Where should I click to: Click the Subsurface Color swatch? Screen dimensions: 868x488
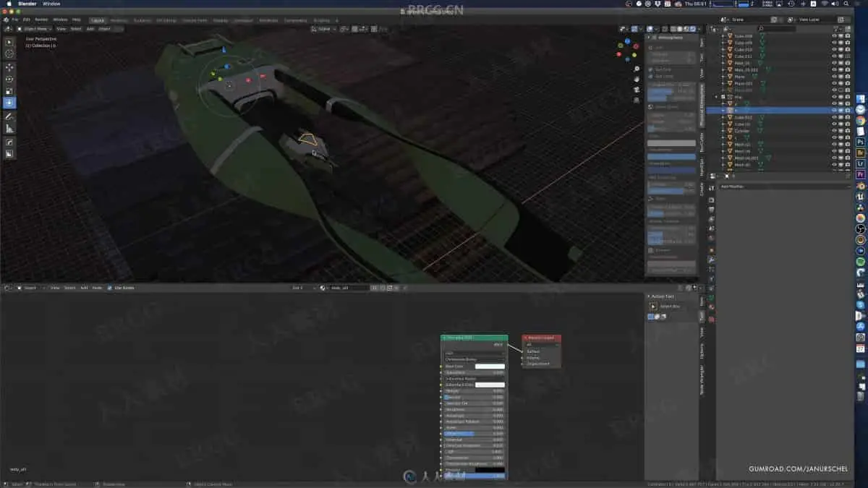490,385
